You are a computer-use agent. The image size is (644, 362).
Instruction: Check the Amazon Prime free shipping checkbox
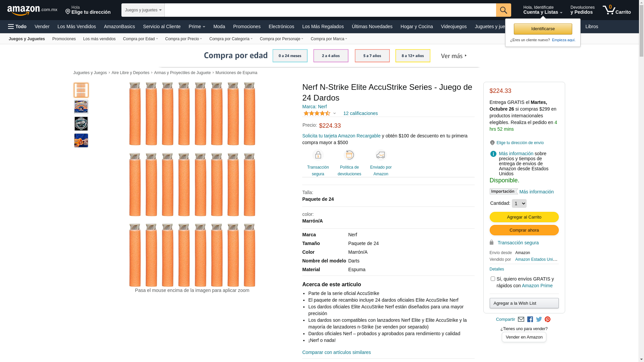493,279
